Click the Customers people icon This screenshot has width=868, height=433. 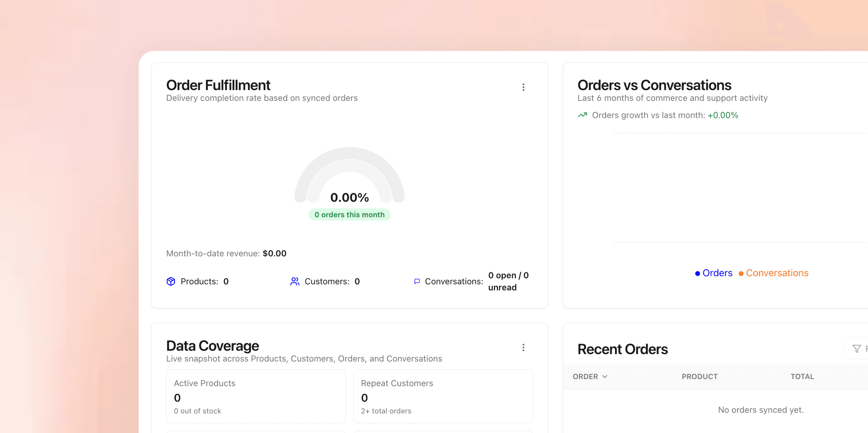point(295,281)
